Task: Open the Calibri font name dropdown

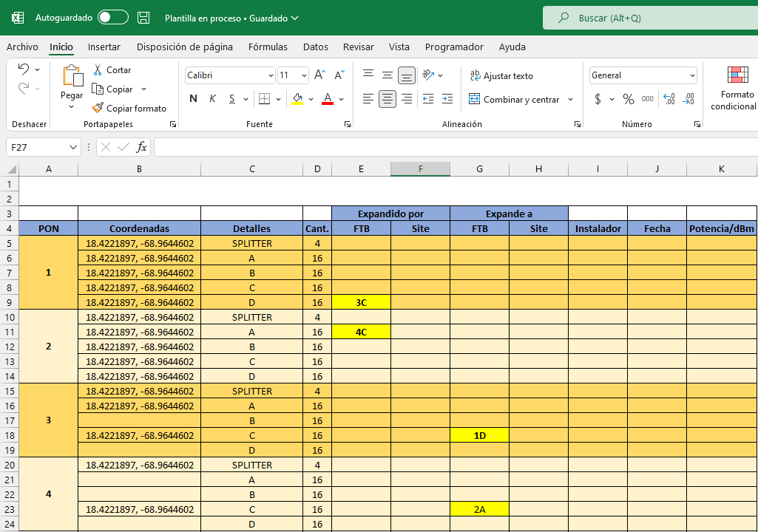Action: [x=271, y=75]
